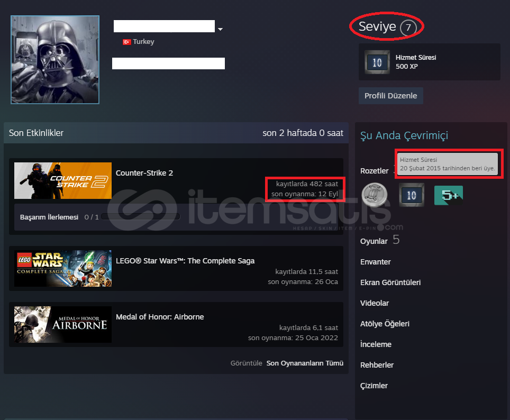Open Başarım İlerlemesi for Counter-Strike 2

click(49, 217)
